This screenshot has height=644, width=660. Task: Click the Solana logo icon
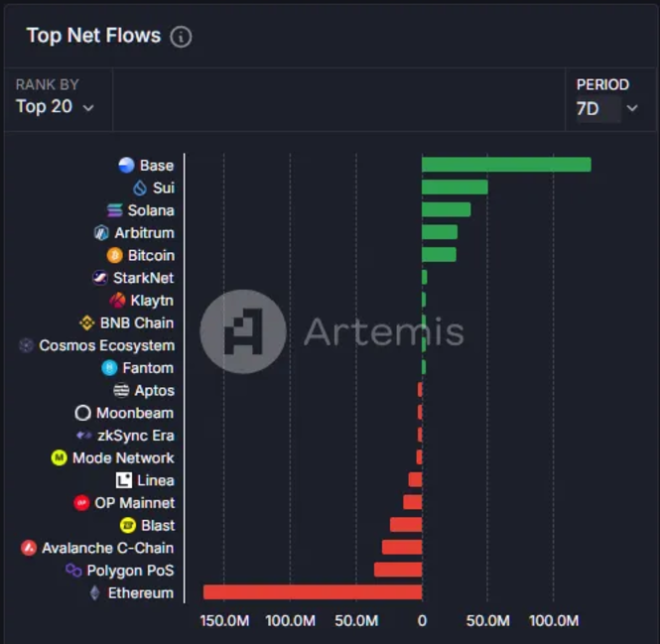115,210
